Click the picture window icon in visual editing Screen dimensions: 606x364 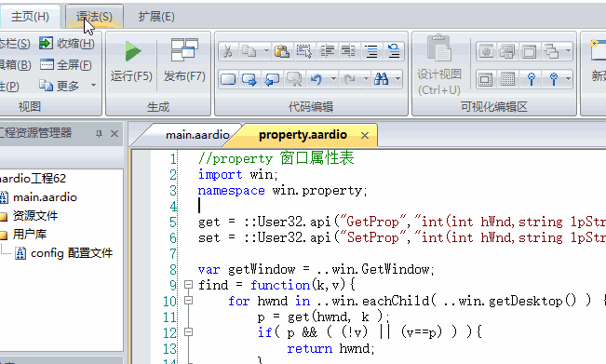tap(507, 51)
